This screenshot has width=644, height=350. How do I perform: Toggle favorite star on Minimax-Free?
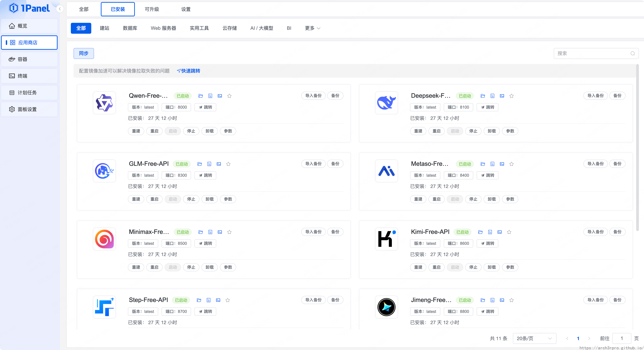229,232
